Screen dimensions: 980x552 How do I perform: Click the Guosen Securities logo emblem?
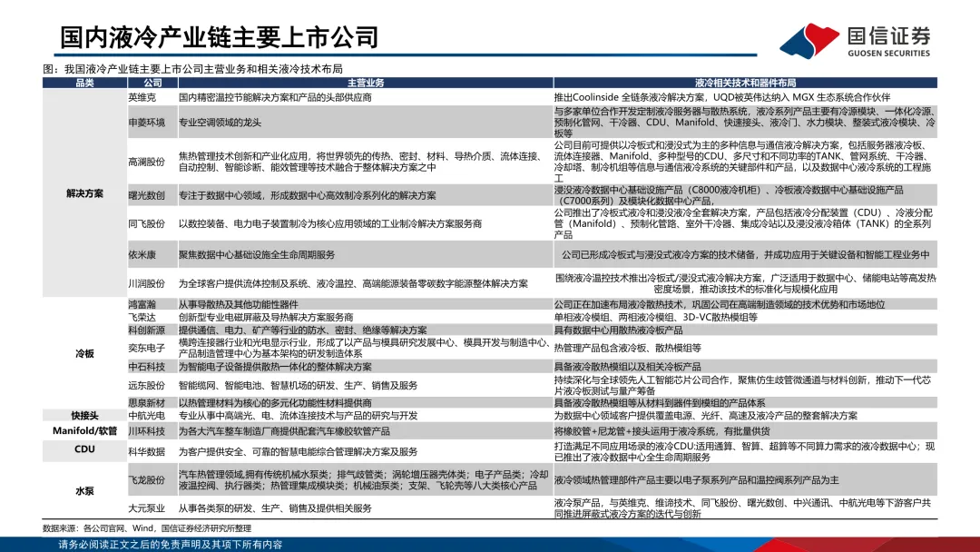[x=809, y=41]
